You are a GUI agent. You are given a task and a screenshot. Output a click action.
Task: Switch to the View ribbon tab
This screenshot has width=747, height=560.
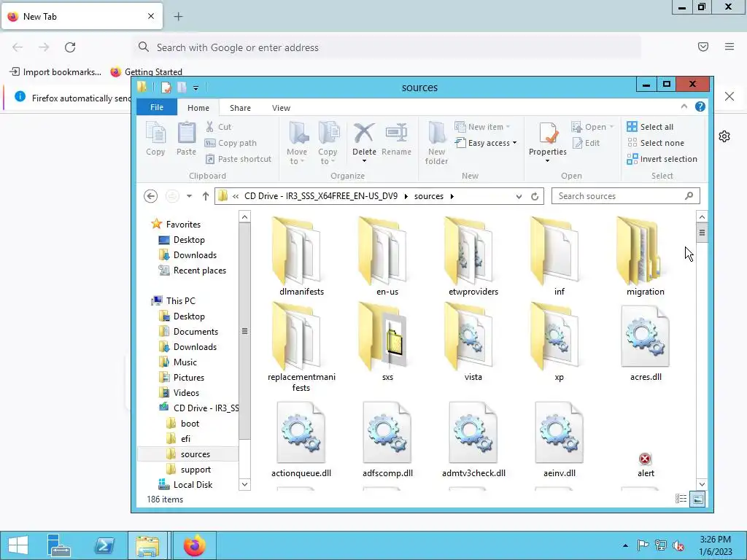(x=281, y=108)
